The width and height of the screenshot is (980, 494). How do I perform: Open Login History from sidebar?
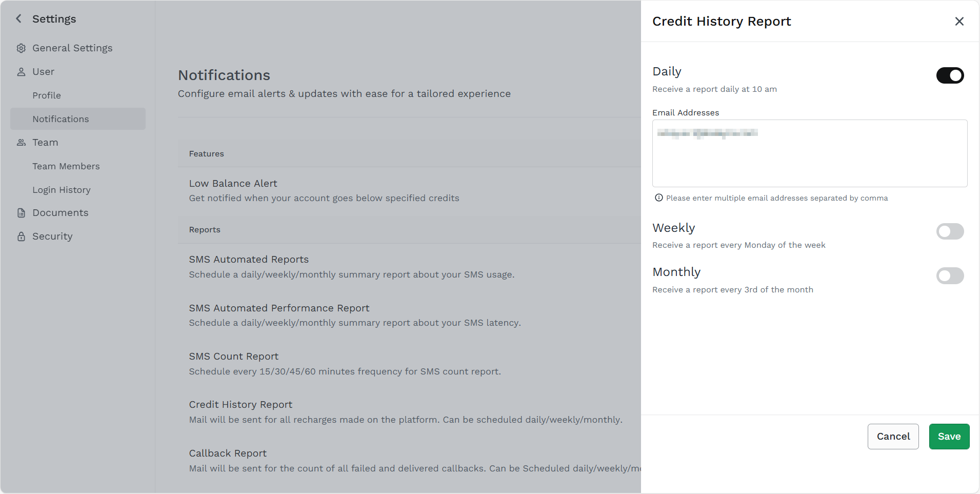pos(62,190)
